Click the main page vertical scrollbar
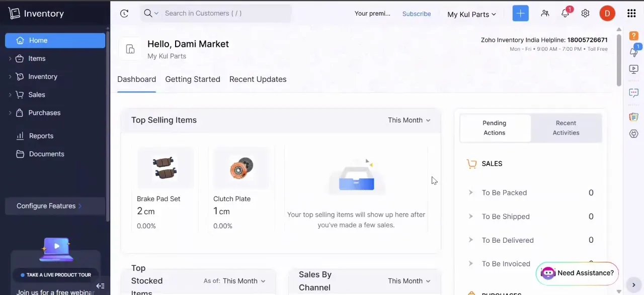Image resolution: width=644 pixels, height=295 pixels. pyautogui.click(x=619, y=60)
